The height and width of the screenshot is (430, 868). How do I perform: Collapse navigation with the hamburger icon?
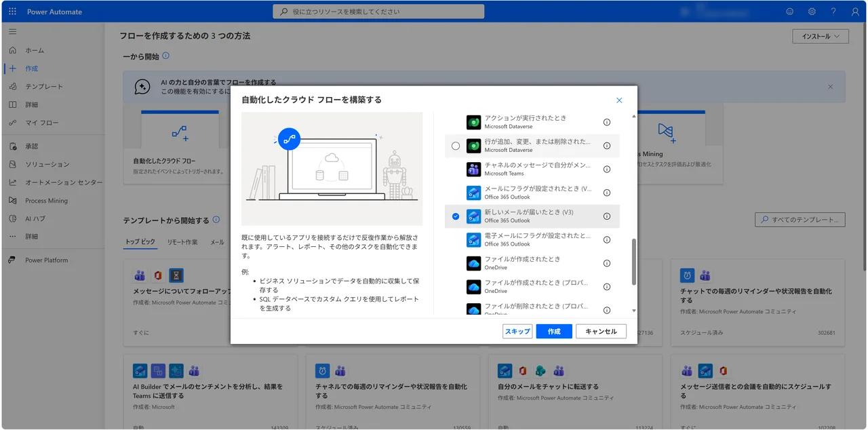coord(12,31)
